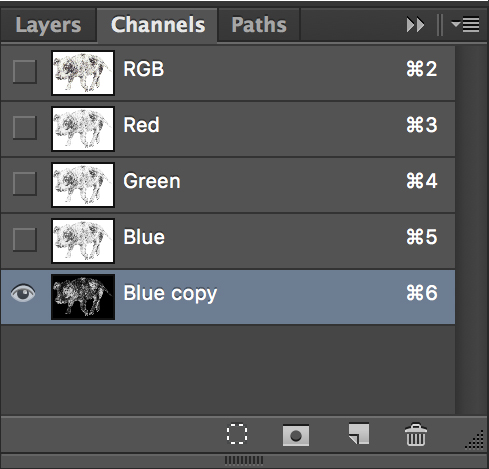
Task: Click the RGB channel thumbnail
Action: [x=83, y=73]
